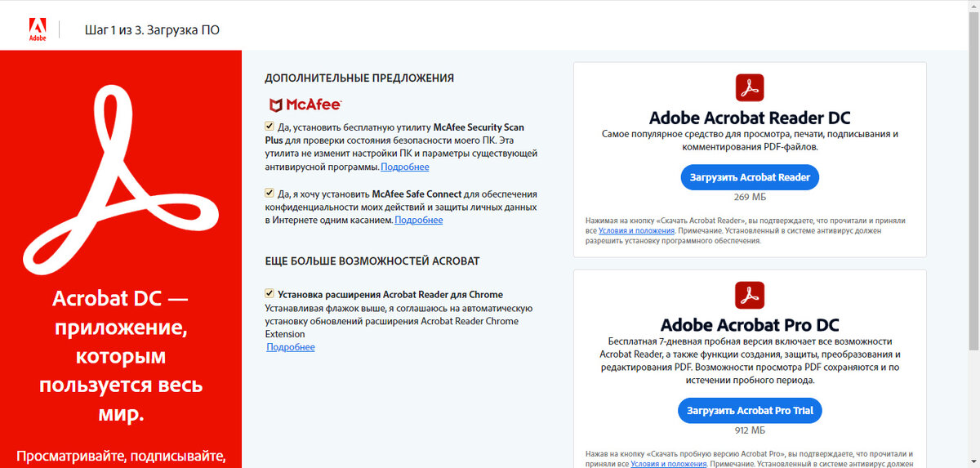Uncheck the McAfee Safe Connect checkbox
The height and width of the screenshot is (468, 980).
click(269, 194)
